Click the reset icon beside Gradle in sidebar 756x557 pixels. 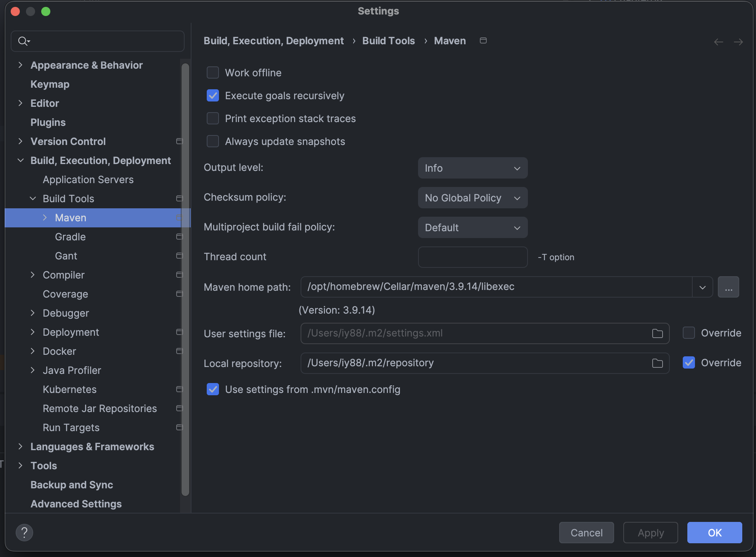(179, 237)
